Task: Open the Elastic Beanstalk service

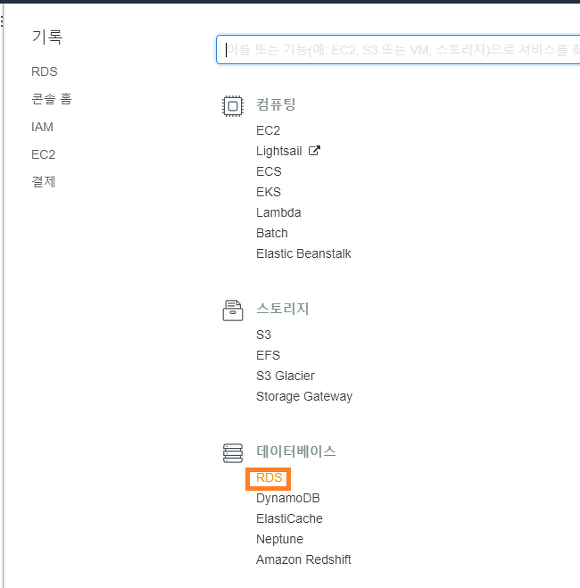Action: click(x=304, y=254)
